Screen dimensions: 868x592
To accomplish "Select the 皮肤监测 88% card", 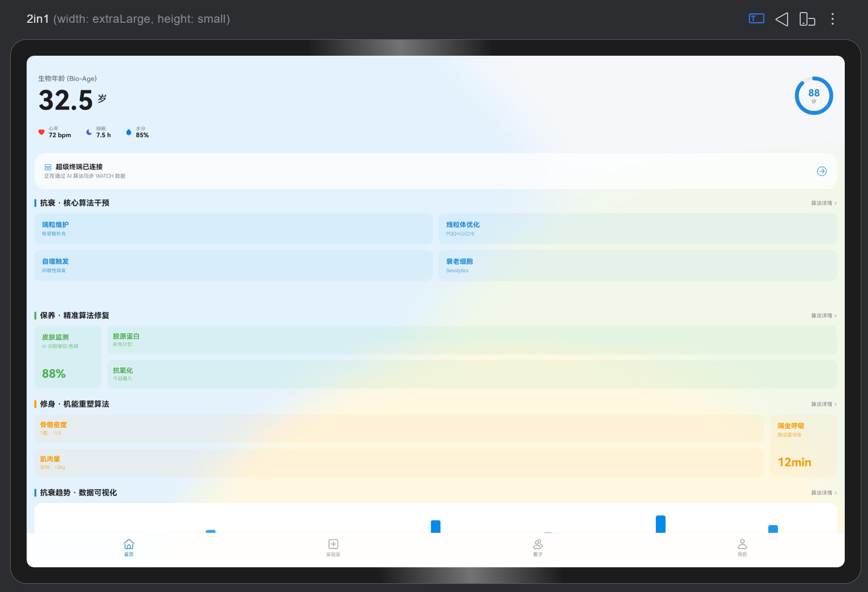I will coord(68,357).
